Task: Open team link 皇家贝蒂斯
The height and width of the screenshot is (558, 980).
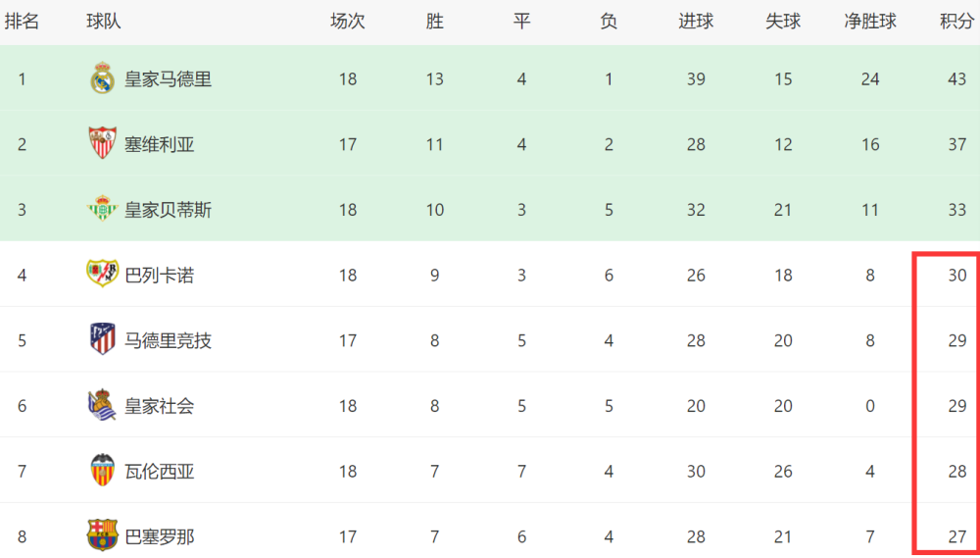Action: coord(169,210)
